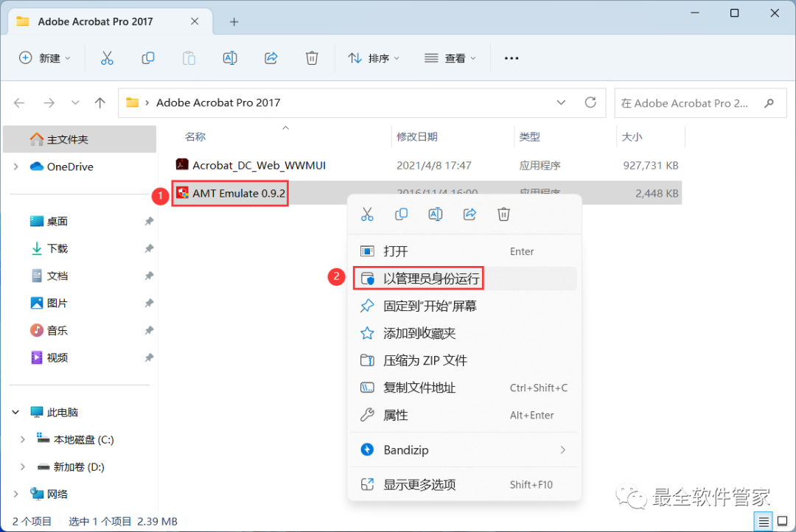Viewport: 796px width, 532px height.
Task: Unpin 文档 from quick access
Action: 149,276
